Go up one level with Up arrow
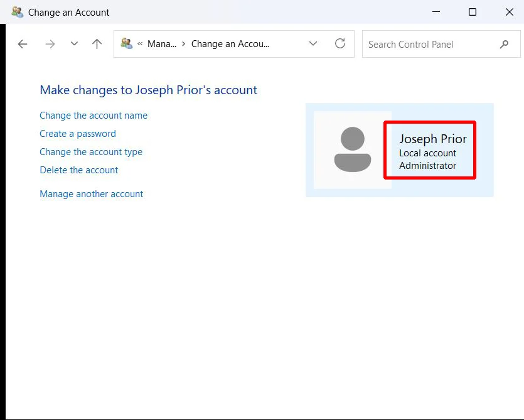The width and height of the screenshot is (524, 420). [x=97, y=44]
